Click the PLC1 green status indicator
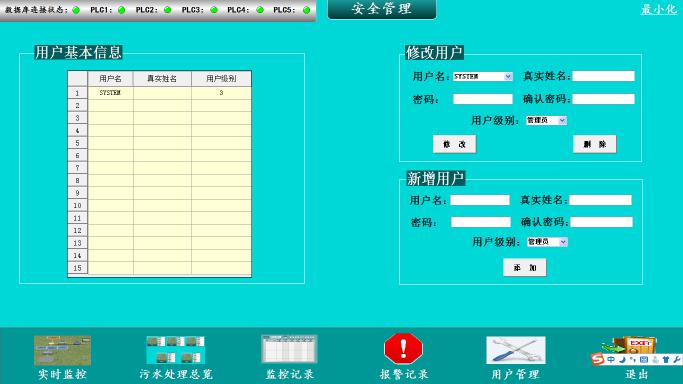This screenshot has width=683, height=384. [x=122, y=10]
